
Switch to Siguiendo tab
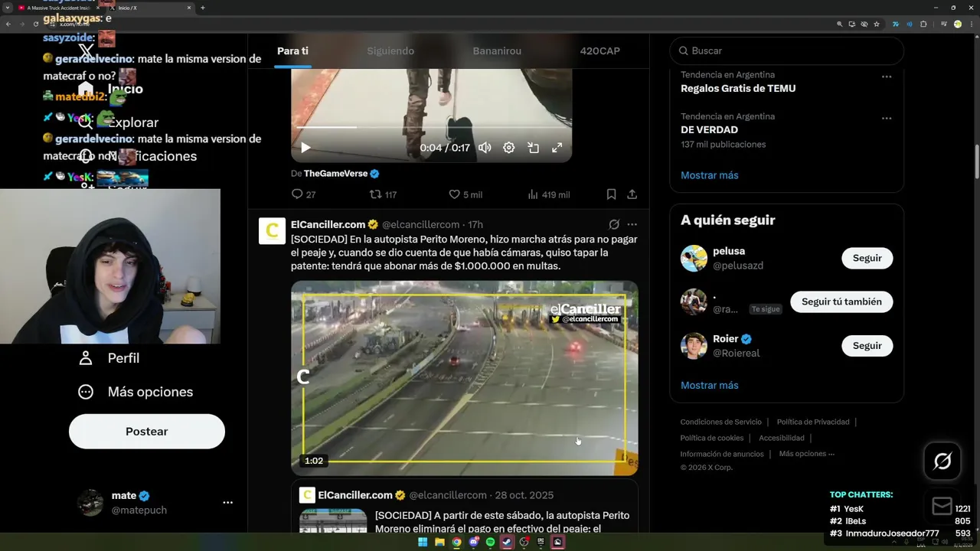[390, 51]
